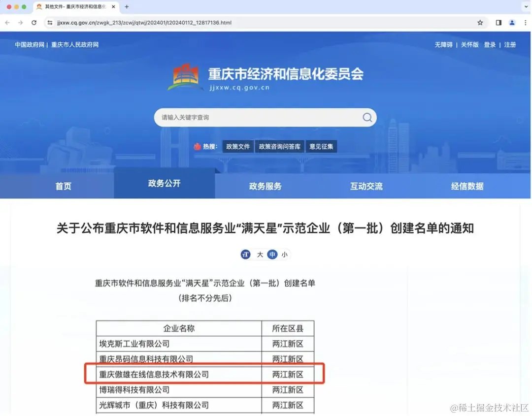Click the back navigation arrow

tap(7, 22)
